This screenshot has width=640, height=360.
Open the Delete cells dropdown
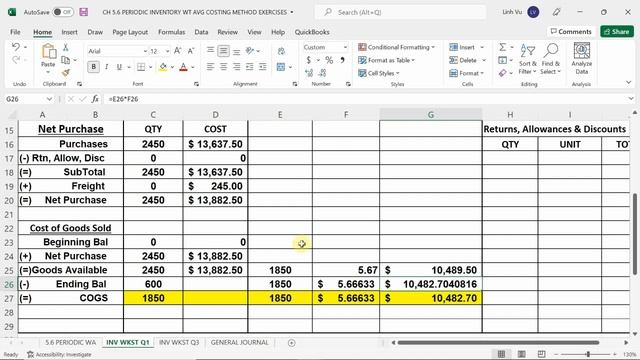467,60
